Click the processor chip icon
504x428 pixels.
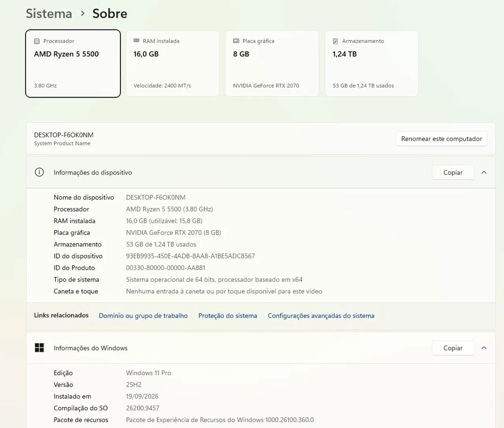37,41
